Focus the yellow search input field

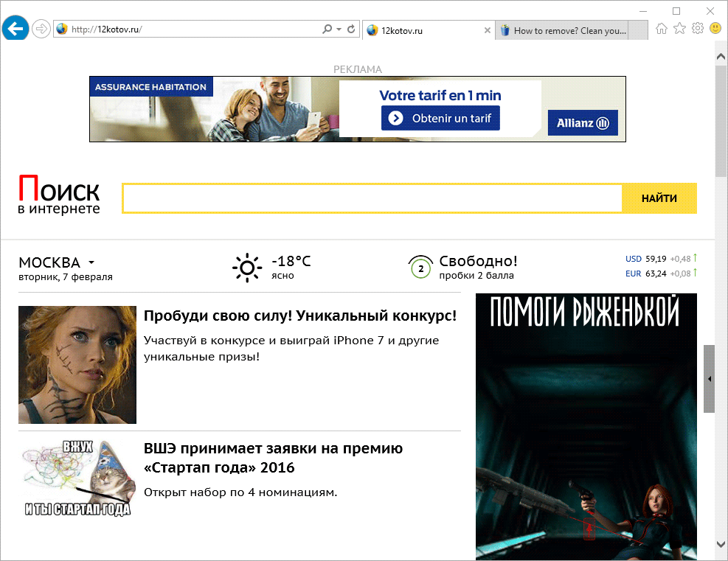click(372, 198)
